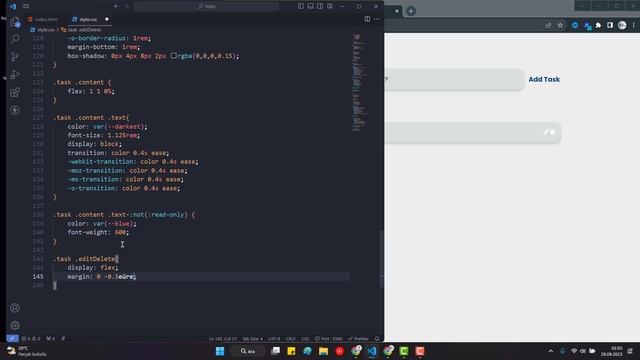Open a new tab in the browser

pos(411,11)
